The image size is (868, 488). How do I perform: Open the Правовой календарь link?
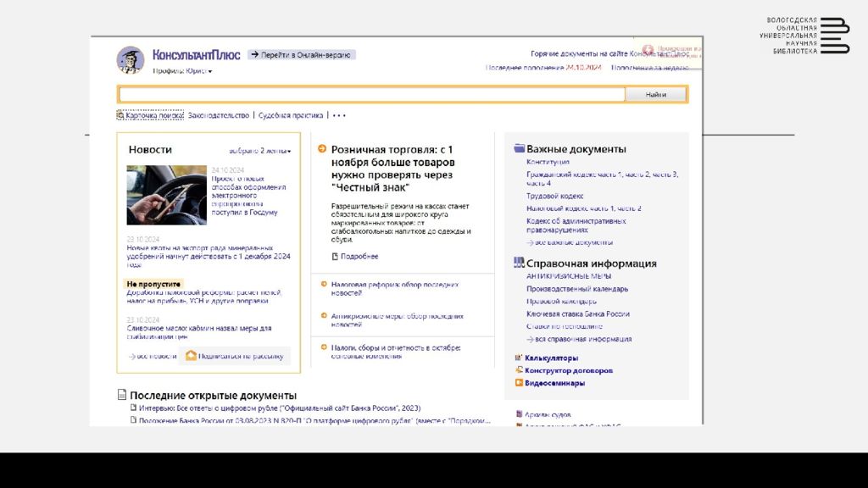click(561, 302)
